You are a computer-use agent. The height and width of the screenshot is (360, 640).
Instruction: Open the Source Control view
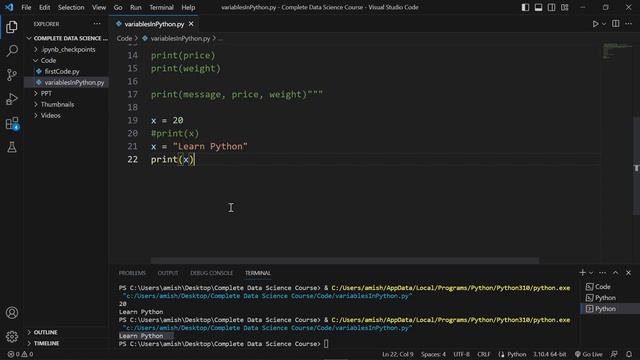(x=12, y=75)
